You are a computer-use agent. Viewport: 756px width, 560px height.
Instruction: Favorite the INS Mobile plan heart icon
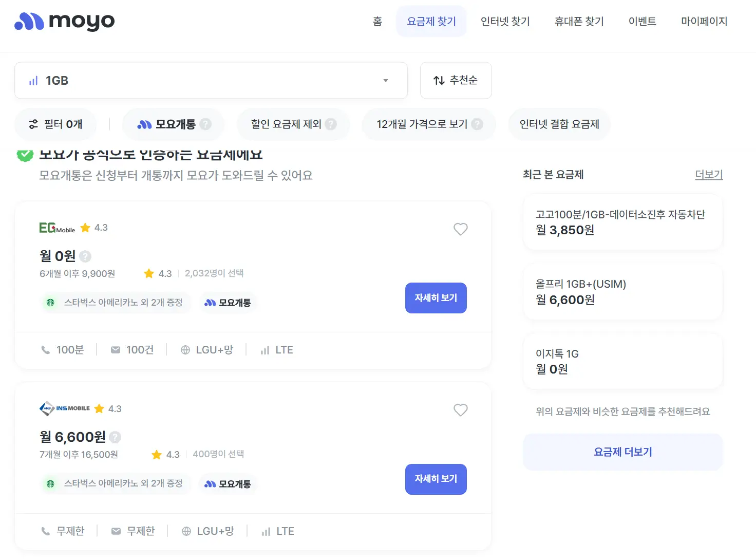pos(461,410)
